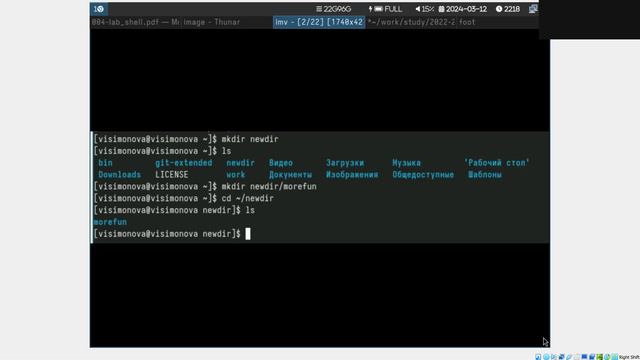Click the 'mkdir newdir/morefun' command text
Image resolution: width=640 pixels, height=360 pixels.
coord(269,187)
